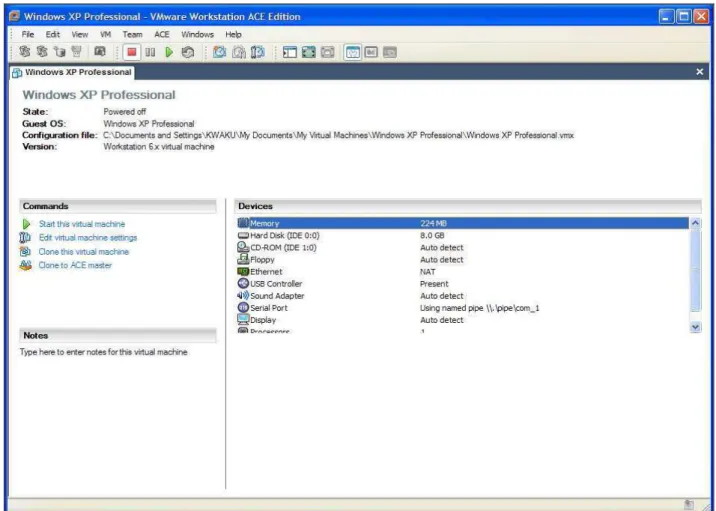The width and height of the screenshot is (716, 511).
Task: Click Edit virtual machine settings link
Action: (x=88, y=237)
